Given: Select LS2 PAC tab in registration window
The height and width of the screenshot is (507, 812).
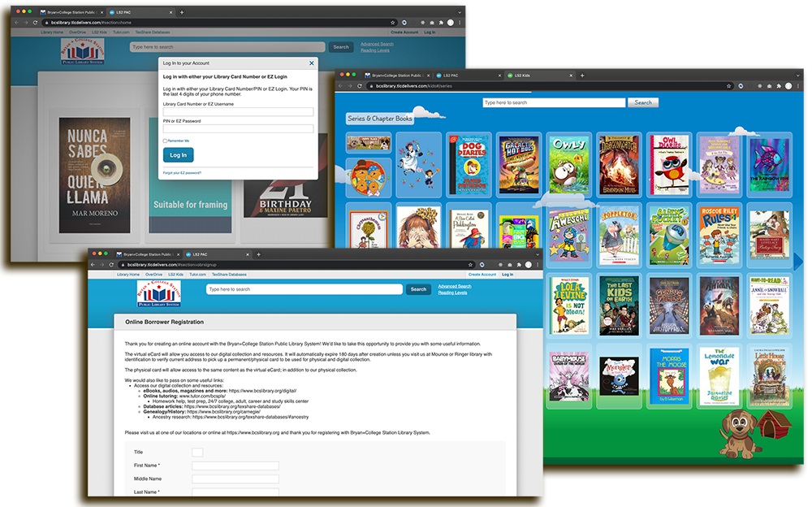Looking at the screenshot, I should 217,254.
